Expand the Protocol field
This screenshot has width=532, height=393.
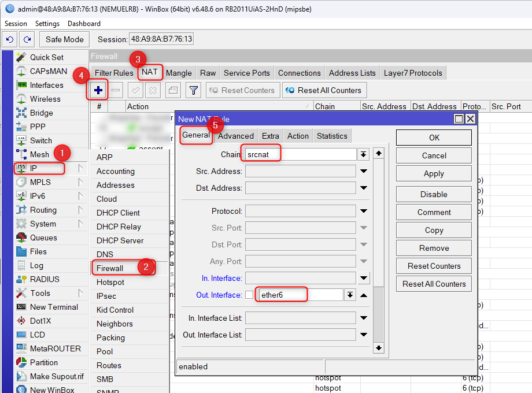[363, 211]
